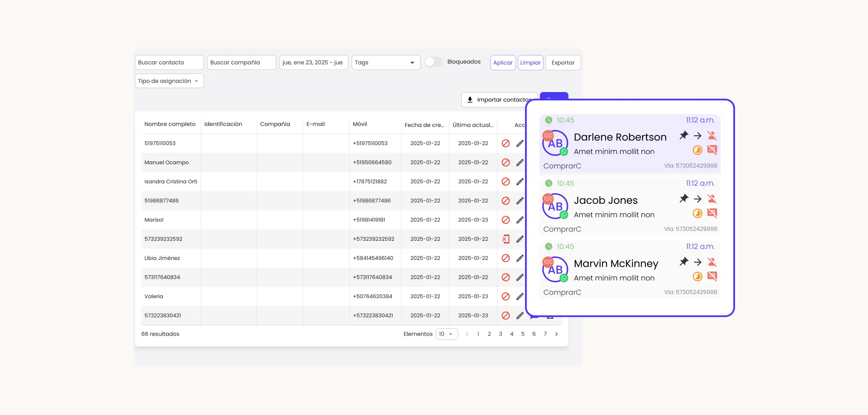This screenshot has width=868, height=415.
Task: Edit the Isandra Cristina Orti contact
Action: pos(520,181)
